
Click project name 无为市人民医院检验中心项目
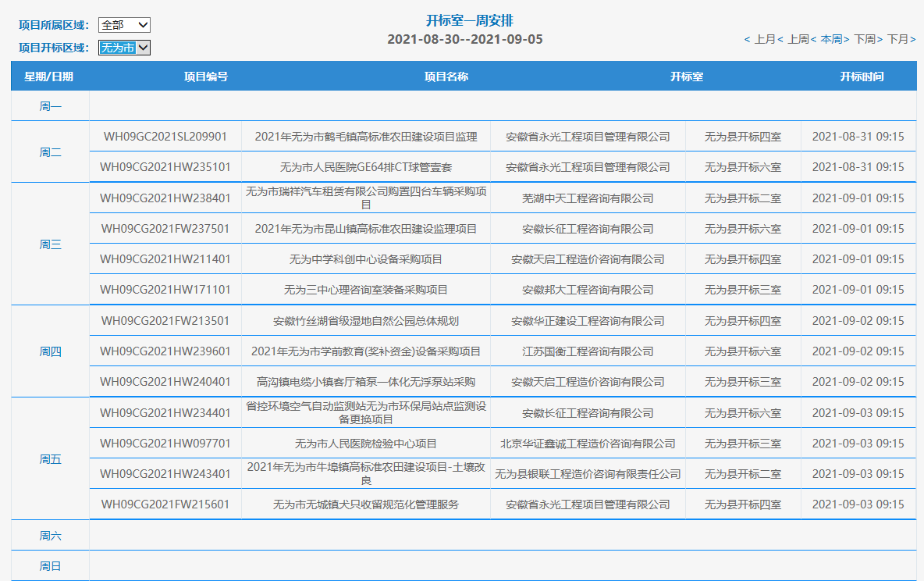366,444
